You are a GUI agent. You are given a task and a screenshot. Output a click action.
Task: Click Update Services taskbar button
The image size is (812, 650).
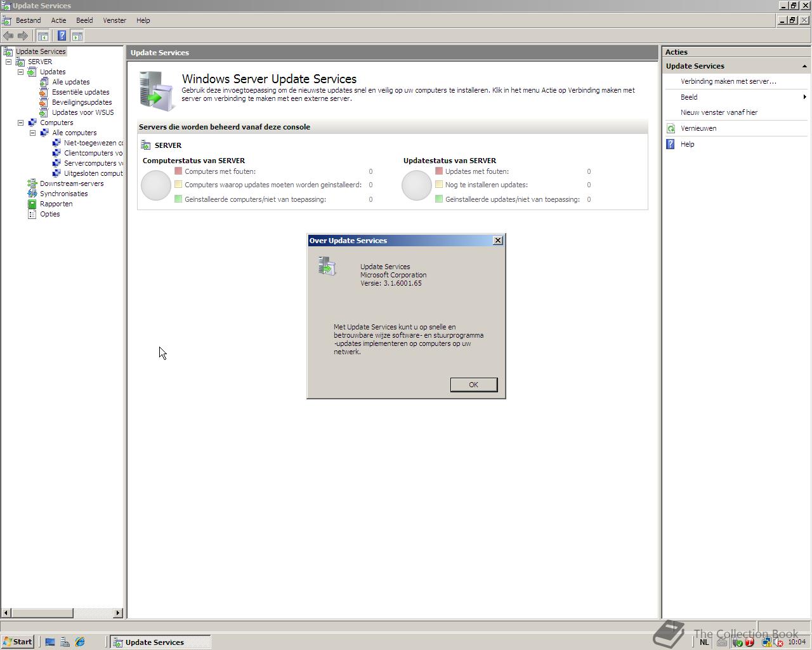[x=160, y=642]
